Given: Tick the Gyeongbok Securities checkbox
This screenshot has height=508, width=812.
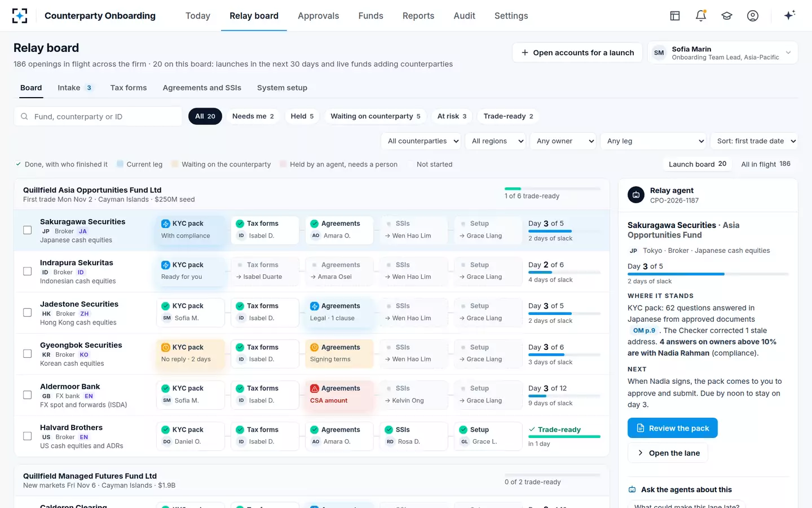Looking at the screenshot, I should pos(27,354).
